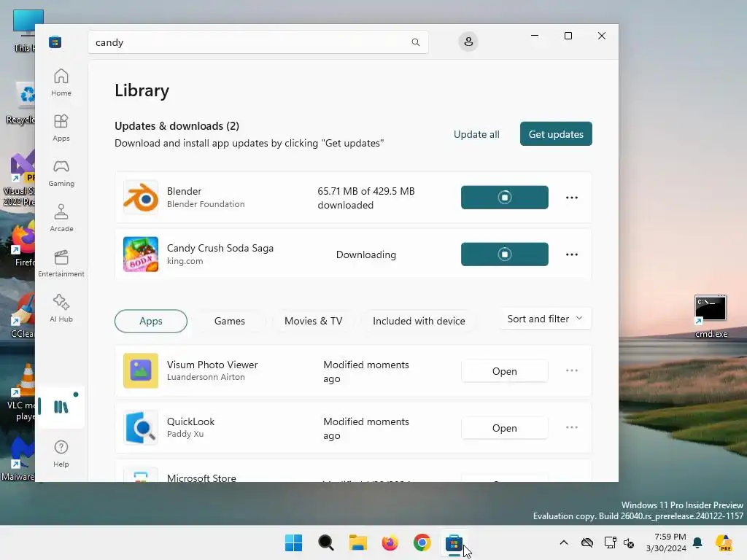Screen dimensions: 747x560
Task: Click the Get updates button
Action: click(x=556, y=134)
